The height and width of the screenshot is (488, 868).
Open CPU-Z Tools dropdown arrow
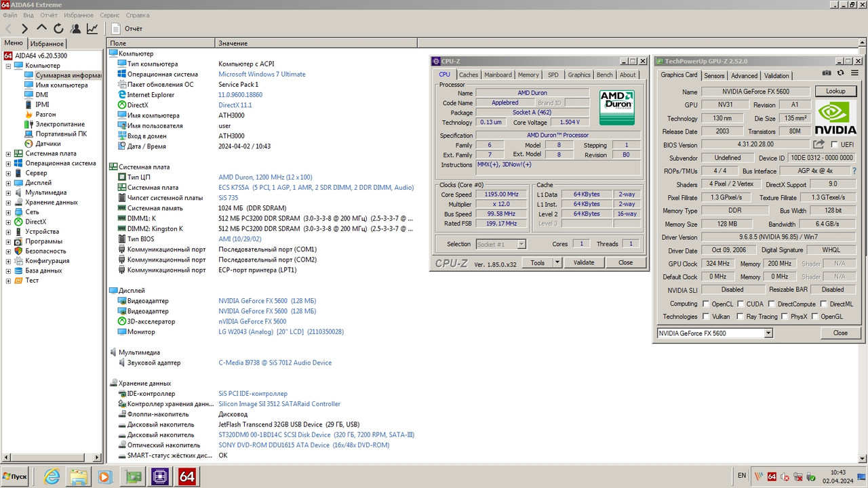coord(557,262)
